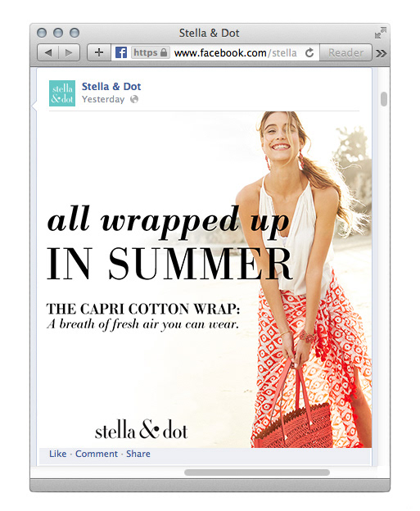
Task: Open Safari's Reader view
Action: 345,52
